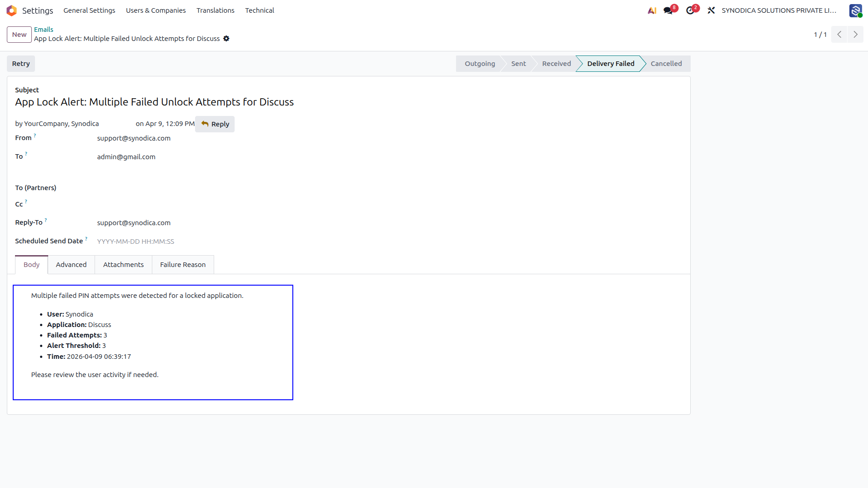868x488 pixels.
Task: Click the Settings app title
Action: pos(38,10)
